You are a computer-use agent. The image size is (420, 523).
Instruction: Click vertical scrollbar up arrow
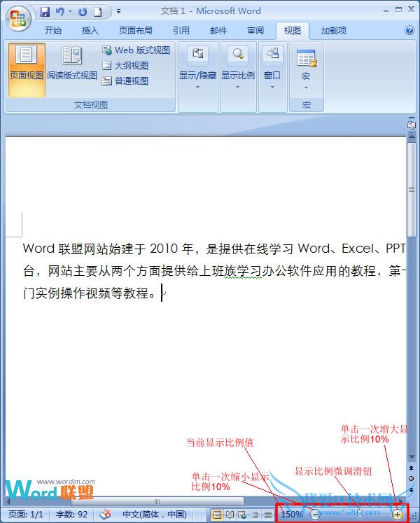[x=412, y=137]
